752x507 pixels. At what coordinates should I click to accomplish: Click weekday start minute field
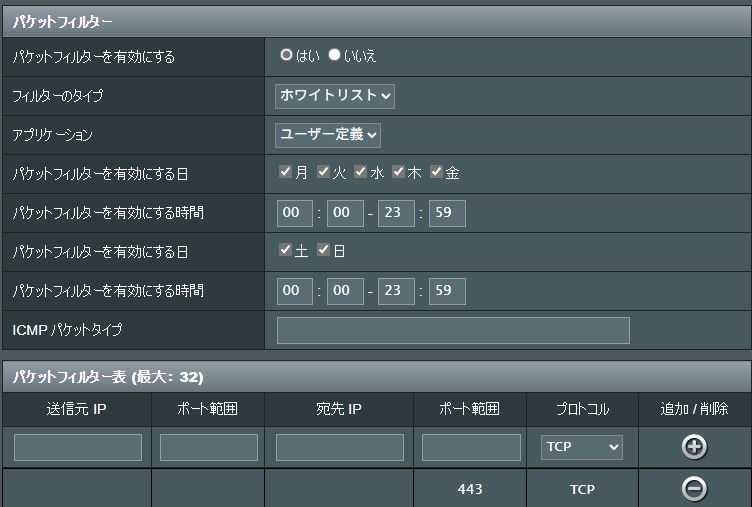click(x=345, y=213)
